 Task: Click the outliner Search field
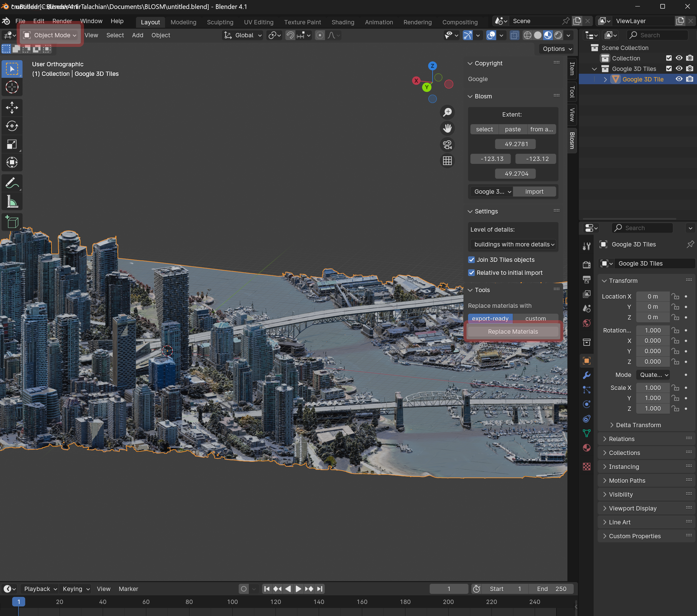(658, 35)
